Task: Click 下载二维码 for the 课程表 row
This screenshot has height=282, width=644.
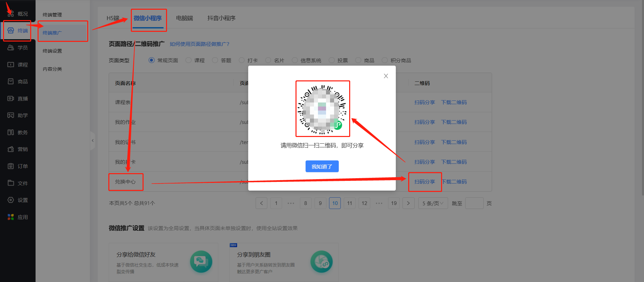Action: pos(454,102)
